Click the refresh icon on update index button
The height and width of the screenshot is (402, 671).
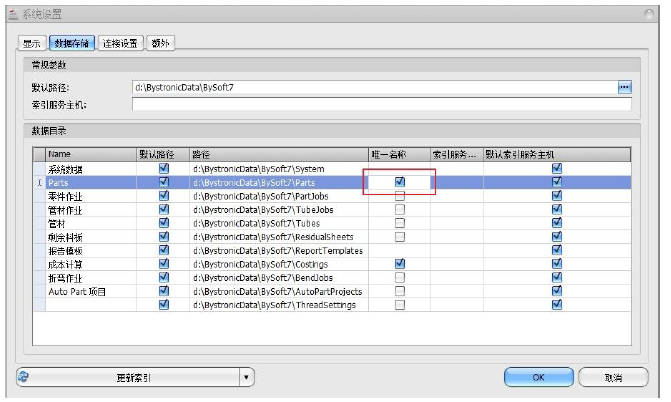point(24,377)
